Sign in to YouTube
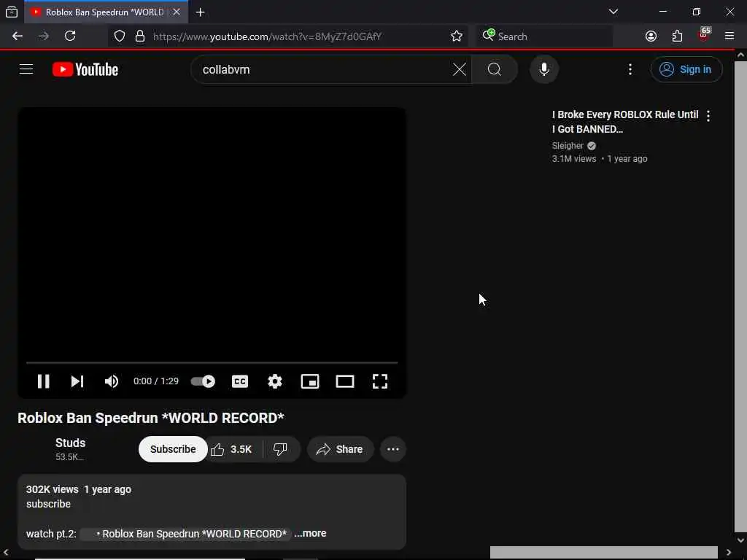The width and height of the screenshot is (747, 560). click(686, 69)
